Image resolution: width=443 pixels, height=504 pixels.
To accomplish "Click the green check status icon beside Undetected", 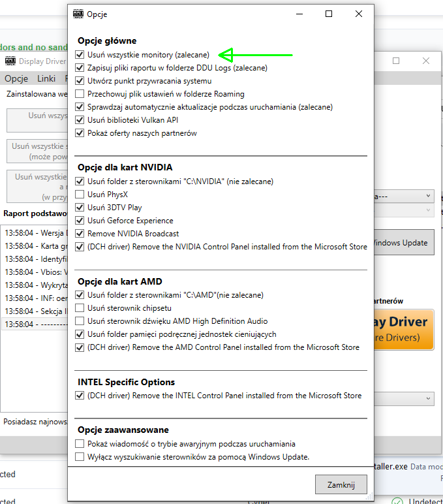I will pos(397,501).
